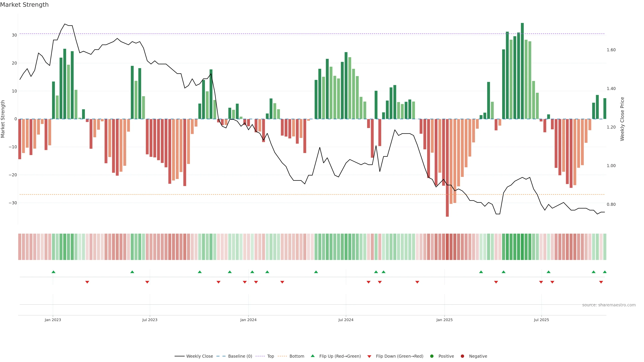
Task: Click the source: sharemaestro.com text
Action: tap(609, 305)
